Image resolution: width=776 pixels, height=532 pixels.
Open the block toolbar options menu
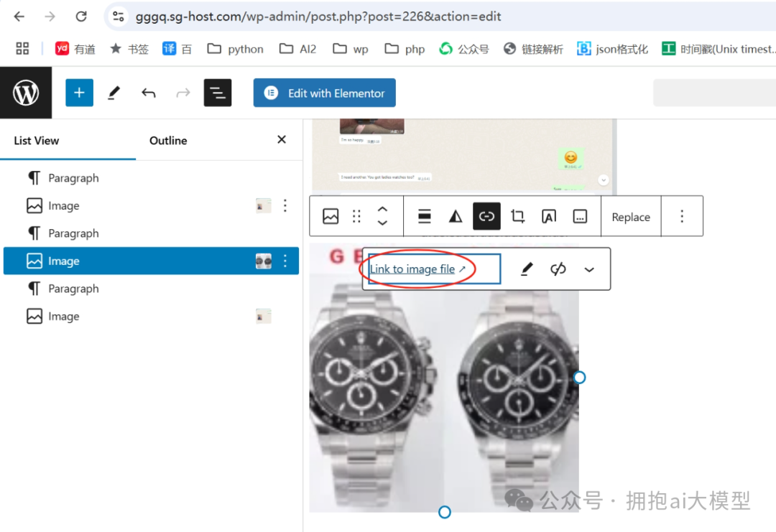pyautogui.click(x=682, y=215)
